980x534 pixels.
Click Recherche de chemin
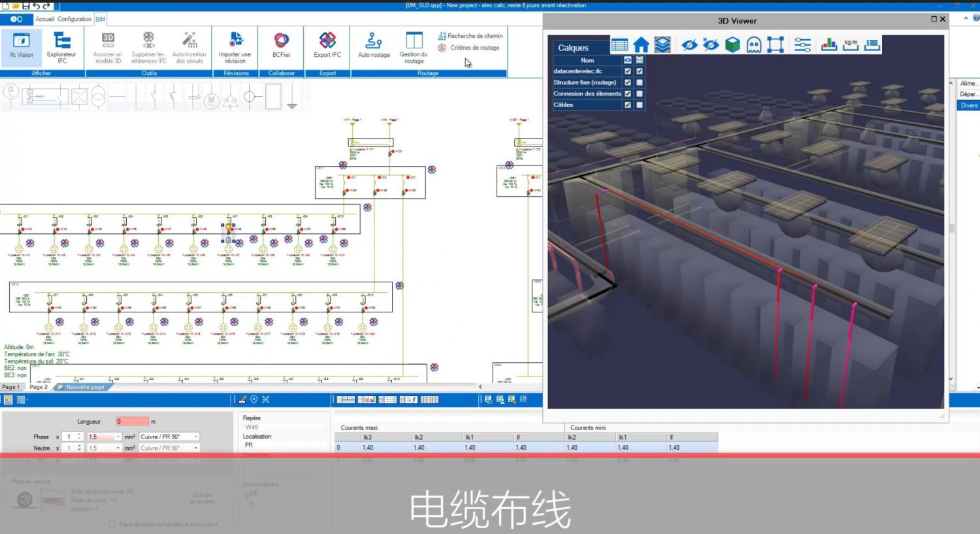[x=470, y=36]
